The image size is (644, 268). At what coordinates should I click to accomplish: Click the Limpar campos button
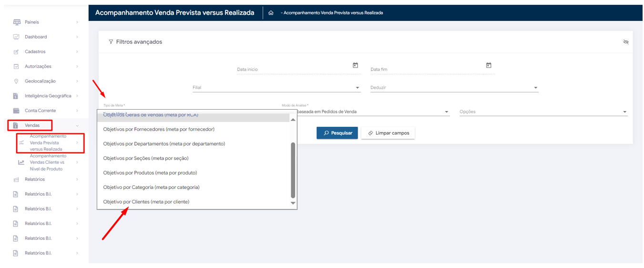coord(388,133)
